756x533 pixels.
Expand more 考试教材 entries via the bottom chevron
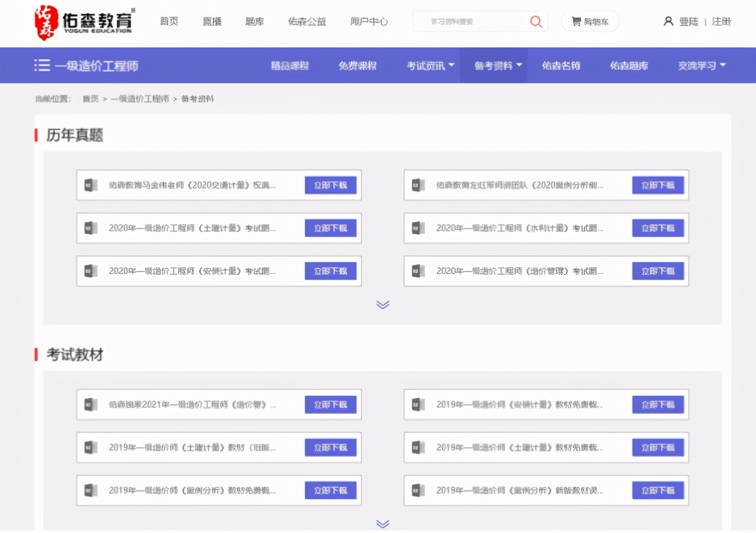[x=382, y=523]
